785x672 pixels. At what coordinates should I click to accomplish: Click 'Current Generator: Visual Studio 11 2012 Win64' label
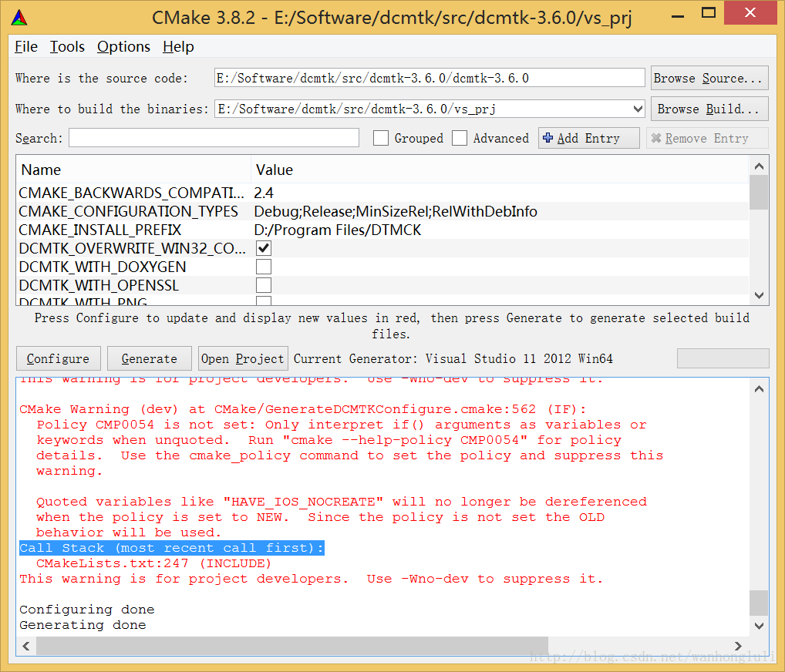[453, 359]
